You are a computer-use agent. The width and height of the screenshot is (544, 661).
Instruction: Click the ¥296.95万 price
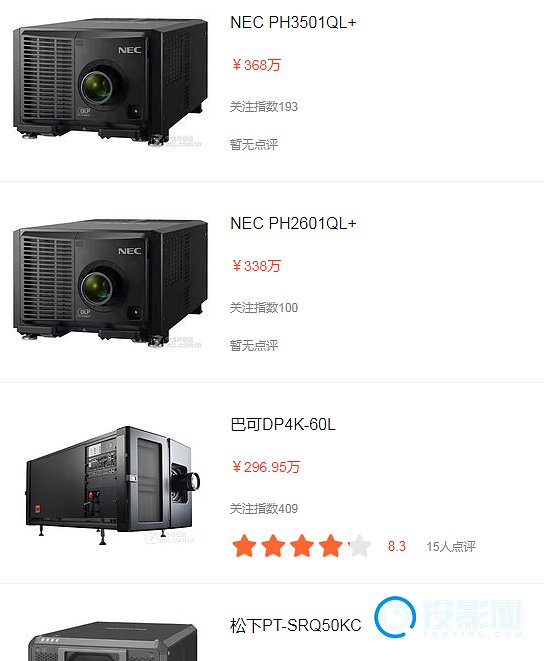point(266,467)
